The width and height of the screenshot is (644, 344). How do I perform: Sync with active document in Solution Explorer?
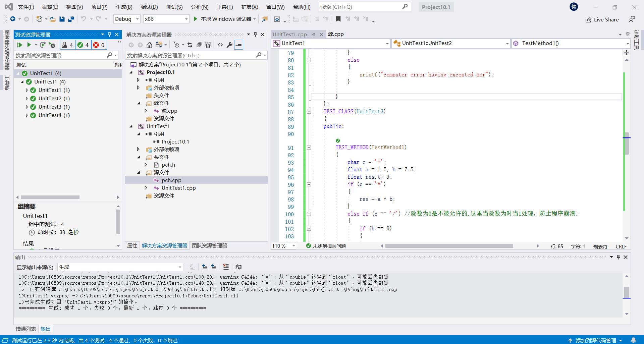tap(190, 45)
